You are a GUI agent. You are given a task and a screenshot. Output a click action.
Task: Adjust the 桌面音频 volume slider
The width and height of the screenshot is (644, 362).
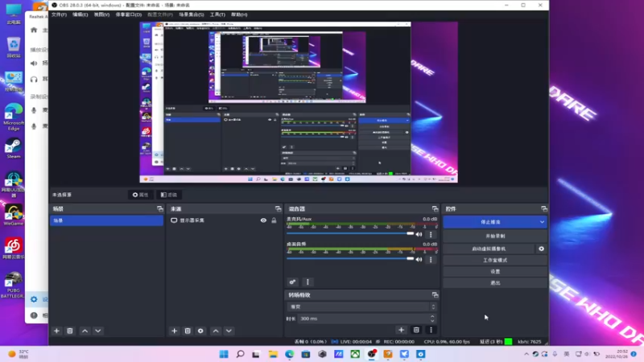pyautogui.click(x=350, y=258)
